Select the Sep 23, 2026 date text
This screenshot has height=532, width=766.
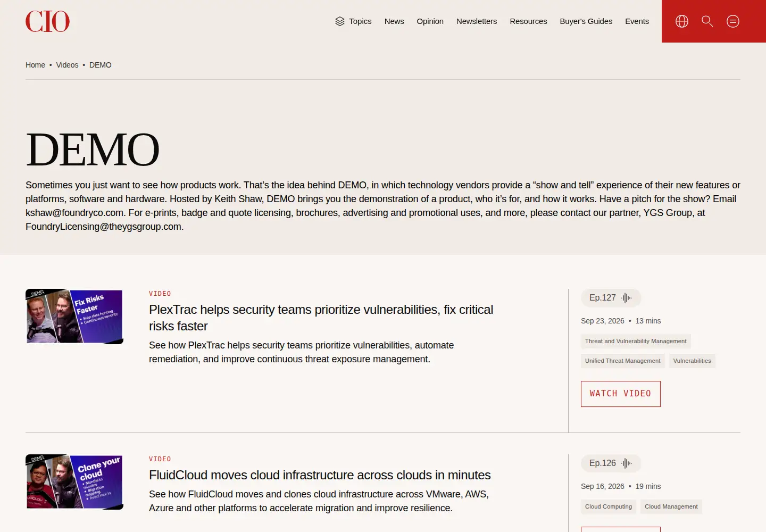(x=603, y=321)
